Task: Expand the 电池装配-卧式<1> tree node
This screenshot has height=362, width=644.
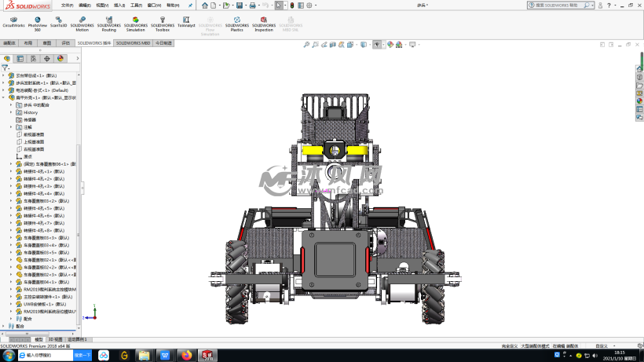Action: coord(5,90)
